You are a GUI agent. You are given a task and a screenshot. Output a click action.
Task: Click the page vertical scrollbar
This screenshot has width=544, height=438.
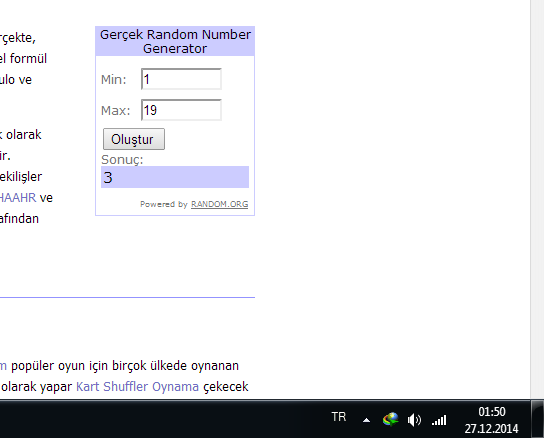point(537,200)
